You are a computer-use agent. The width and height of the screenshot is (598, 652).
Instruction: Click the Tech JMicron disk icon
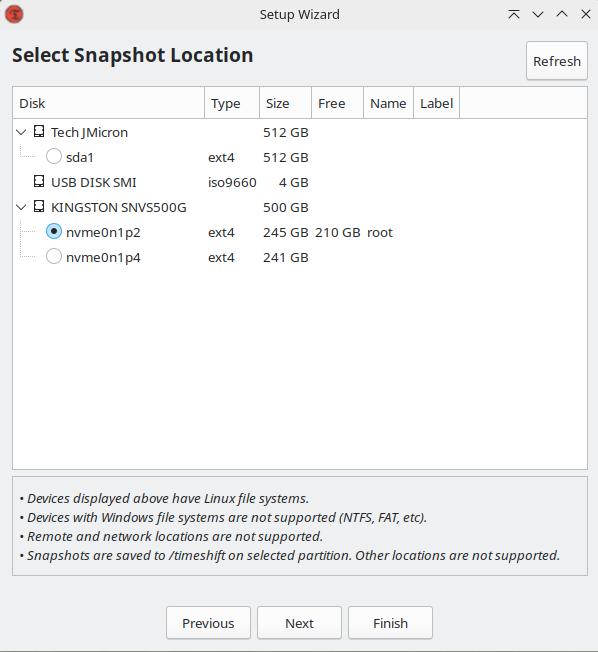click(x=39, y=132)
